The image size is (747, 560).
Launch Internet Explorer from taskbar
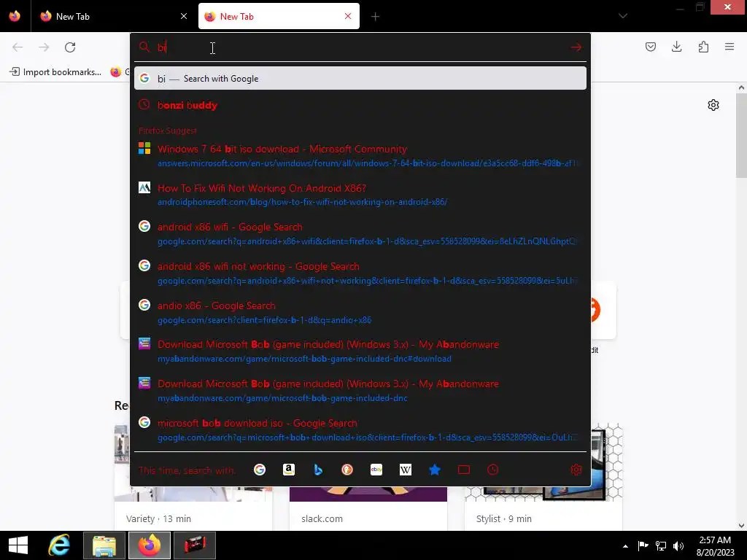[60, 545]
